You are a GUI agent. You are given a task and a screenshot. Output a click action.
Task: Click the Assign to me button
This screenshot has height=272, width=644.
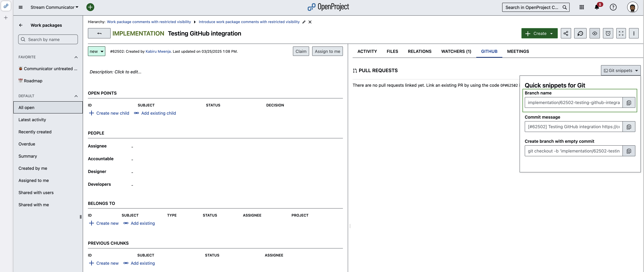[x=327, y=51]
